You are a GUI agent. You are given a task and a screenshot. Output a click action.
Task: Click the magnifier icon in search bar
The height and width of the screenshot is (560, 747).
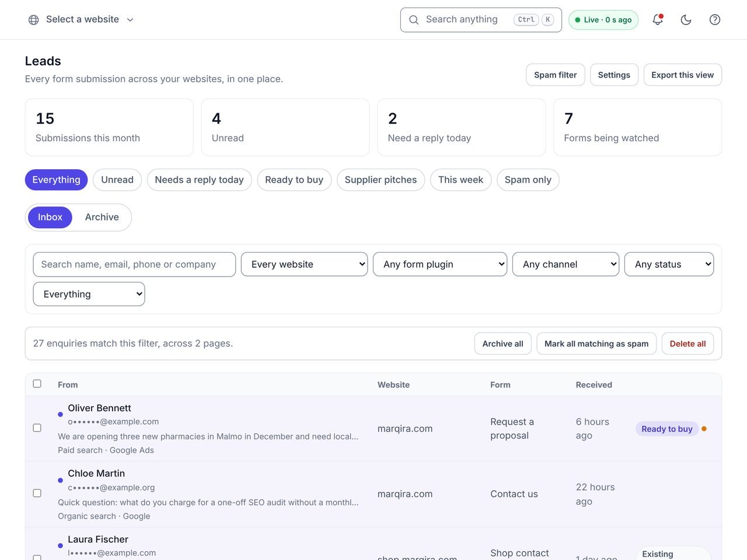point(414,20)
